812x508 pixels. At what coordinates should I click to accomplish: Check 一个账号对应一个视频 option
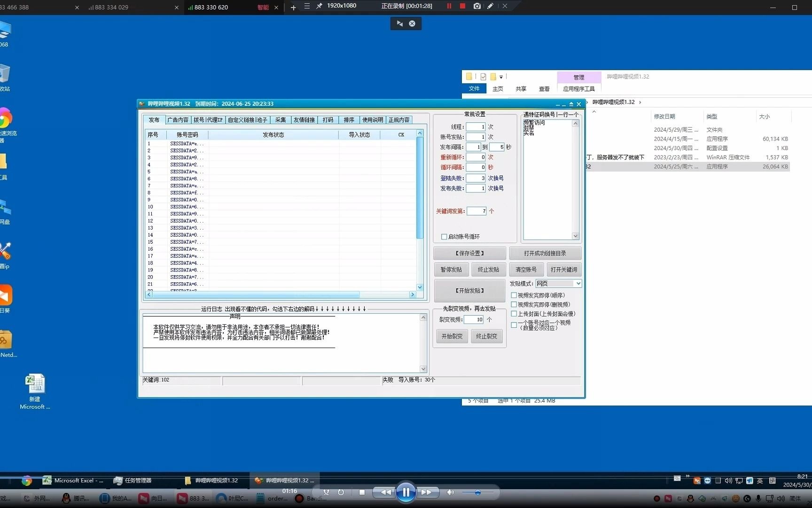click(x=514, y=325)
